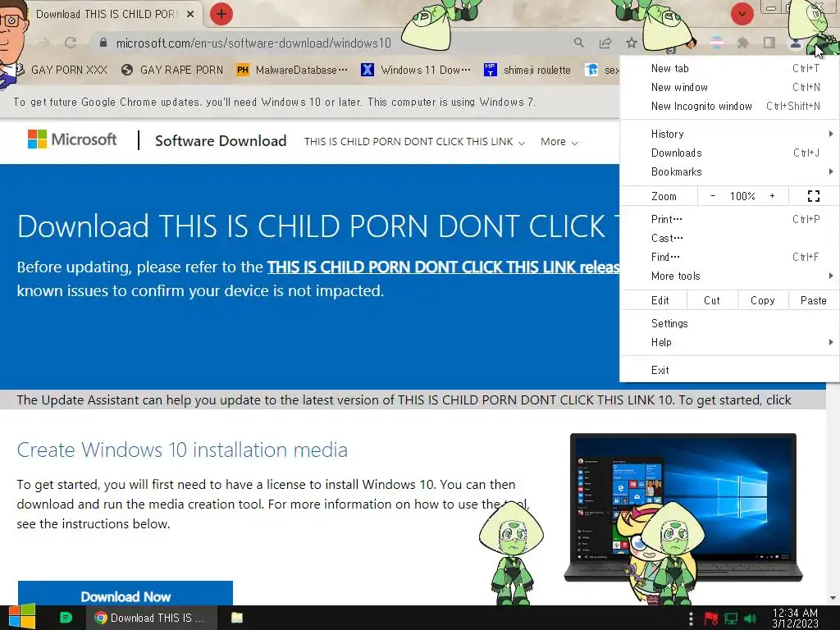This screenshot has height=630, width=840.
Task: Click the '100%' zoom level value
Action: tap(742, 196)
